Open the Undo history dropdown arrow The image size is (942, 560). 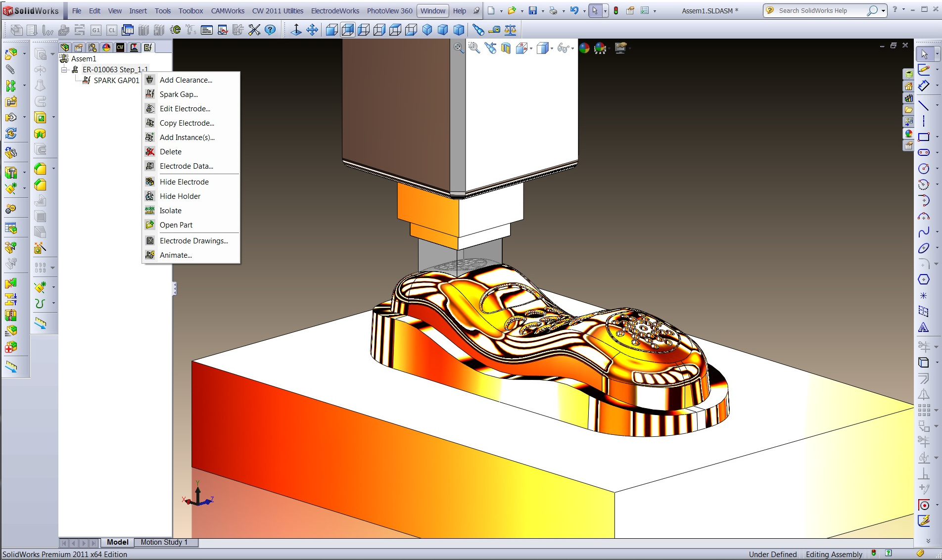pos(584,11)
